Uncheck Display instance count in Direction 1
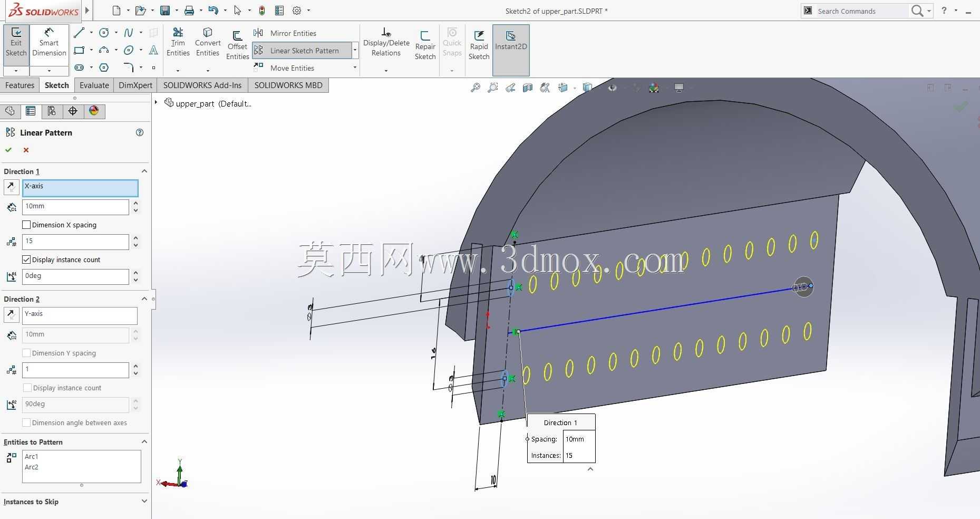980x519 pixels. (26, 259)
